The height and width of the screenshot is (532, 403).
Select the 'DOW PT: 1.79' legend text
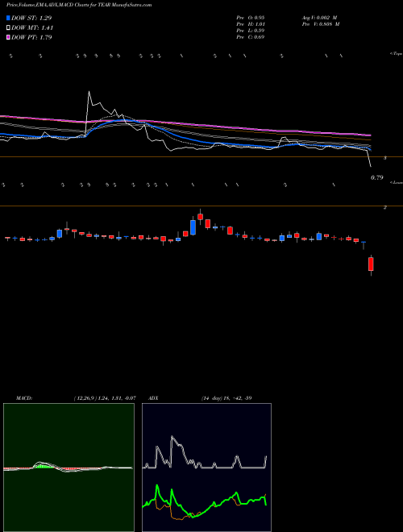pyautogui.click(x=31, y=37)
